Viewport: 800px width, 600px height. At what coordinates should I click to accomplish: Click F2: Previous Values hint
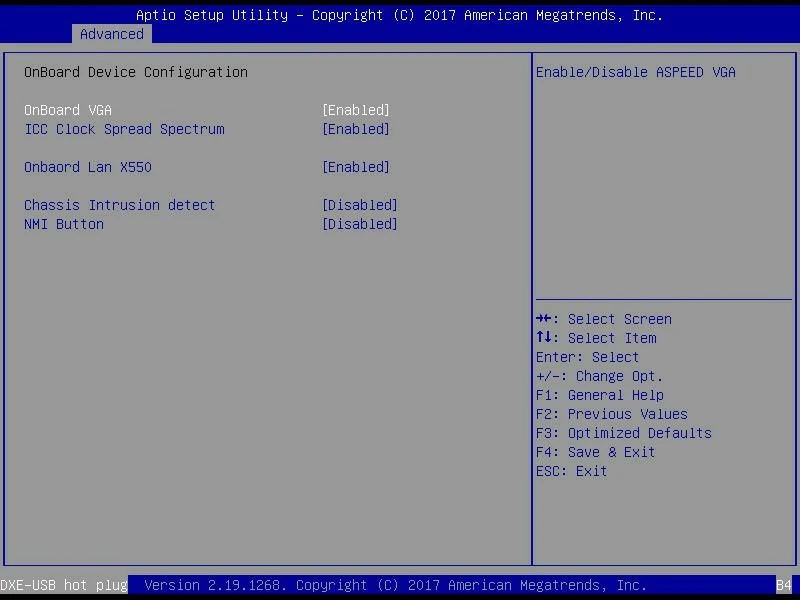(x=611, y=414)
